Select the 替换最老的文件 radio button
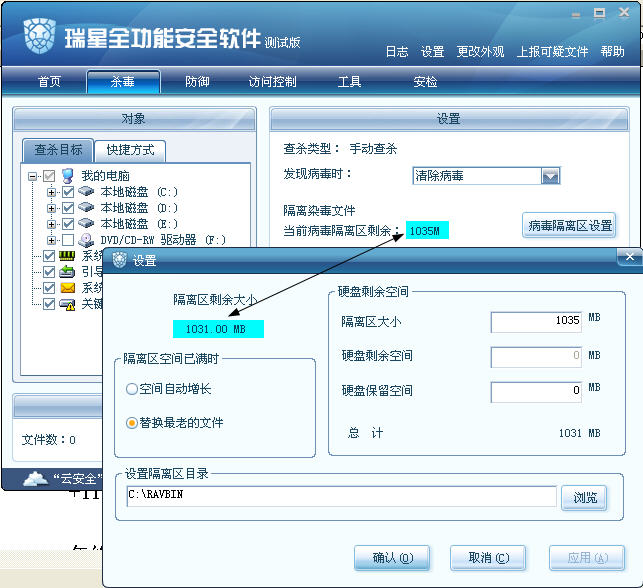643x588 pixels. pyautogui.click(x=132, y=423)
